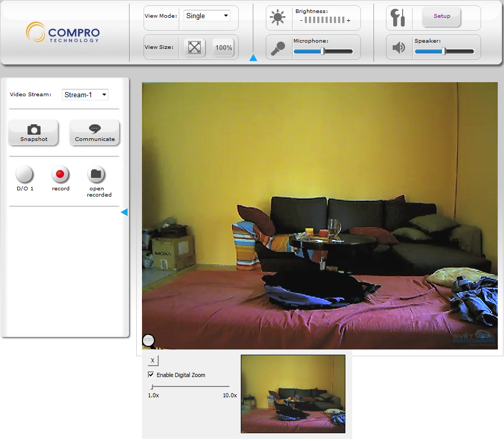The image size is (504, 441).
Task: Open the View Mode dropdown
Action: [x=207, y=16]
